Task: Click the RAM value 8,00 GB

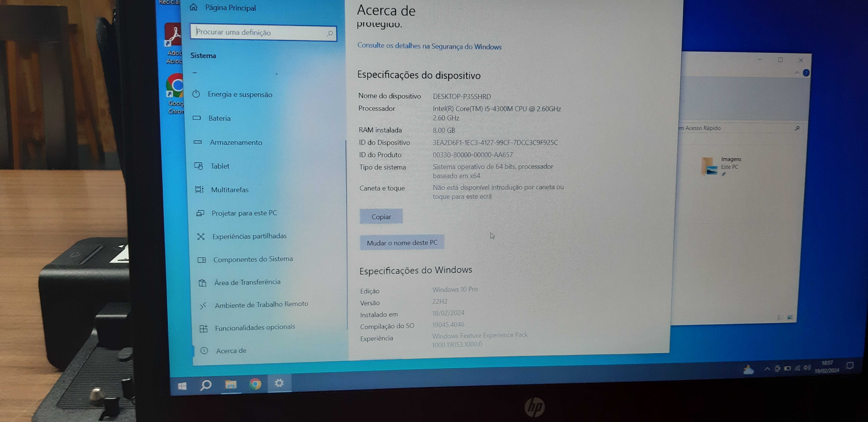Action: [444, 130]
